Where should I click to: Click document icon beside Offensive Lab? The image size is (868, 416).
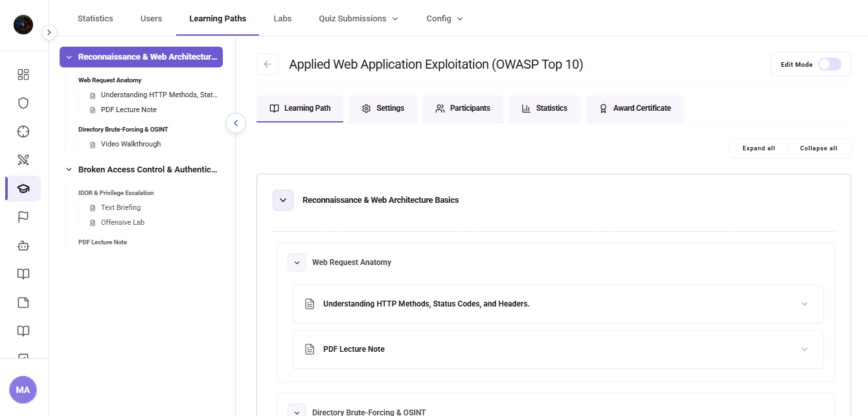tap(93, 223)
